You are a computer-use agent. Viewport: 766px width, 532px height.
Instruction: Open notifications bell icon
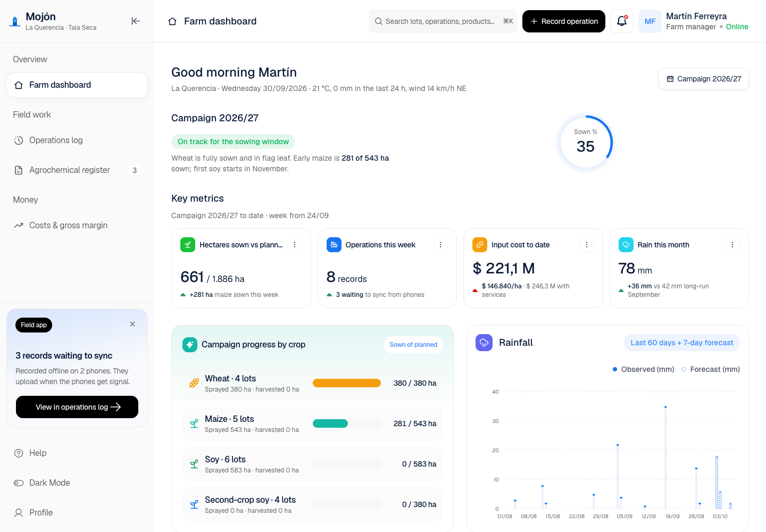(x=621, y=21)
